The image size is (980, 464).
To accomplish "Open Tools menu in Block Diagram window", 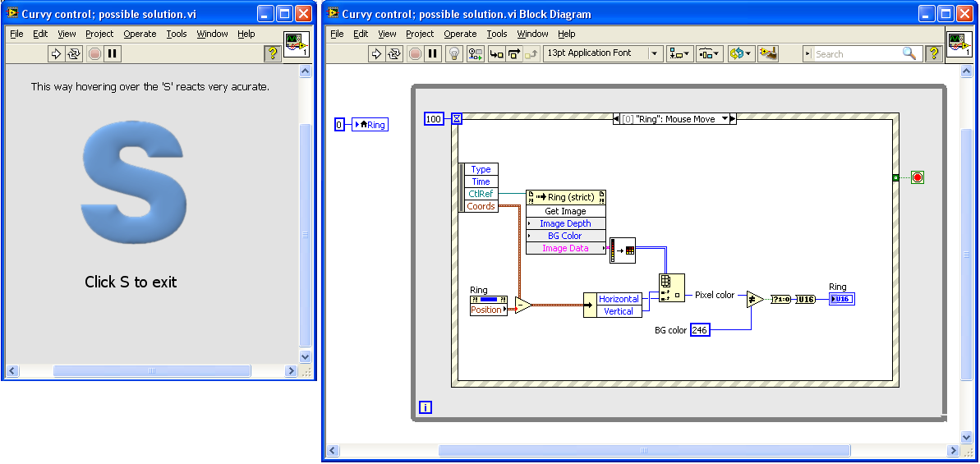I will click(496, 34).
